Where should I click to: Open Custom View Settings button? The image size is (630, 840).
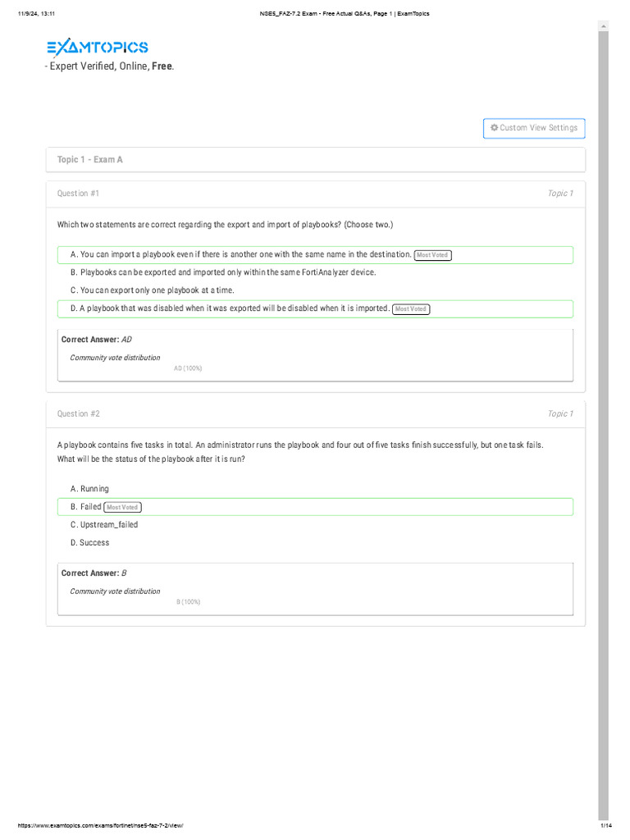pos(533,129)
